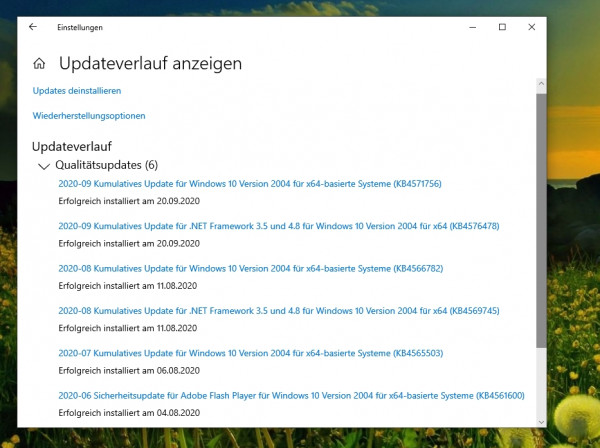This screenshot has height=448, width=600.
Task: Click the scrollbar down arrow
Action: tap(541, 422)
